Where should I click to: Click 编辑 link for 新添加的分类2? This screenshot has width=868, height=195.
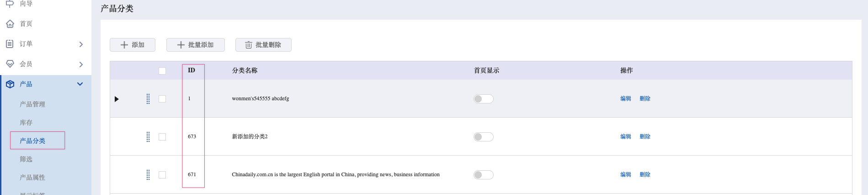pos(626,136)
